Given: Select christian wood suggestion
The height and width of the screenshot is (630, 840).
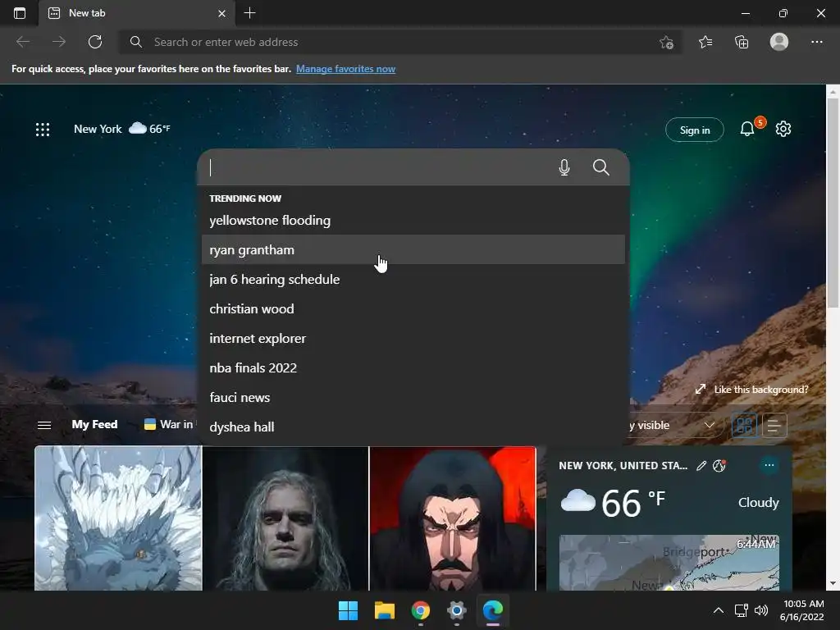Looking at the screenshot, I should [x=413, y=308].
